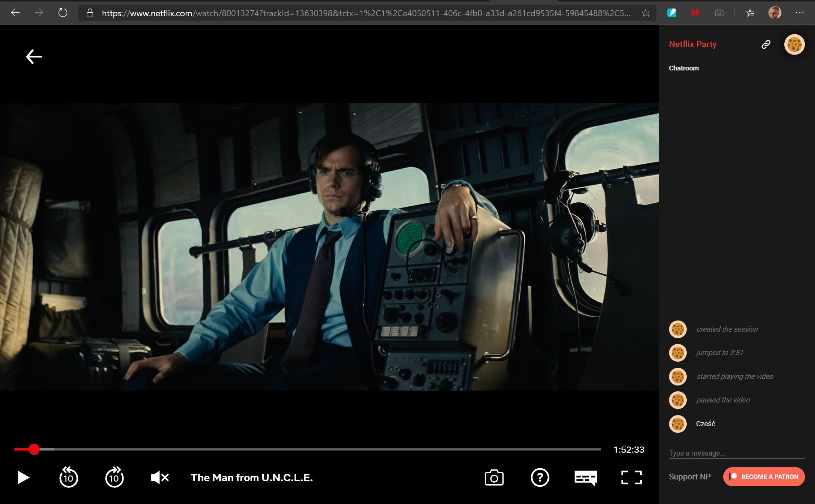Image resolution: width=815 pixels, height=504 pixels.
Task: Go back using white arrow over video
Action: [34, 57]
